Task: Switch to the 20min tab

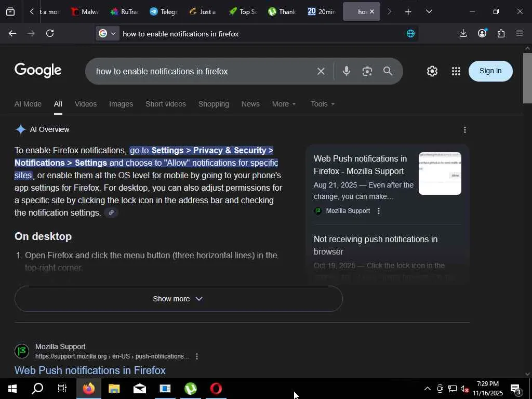Action: [x=321, y=11]
